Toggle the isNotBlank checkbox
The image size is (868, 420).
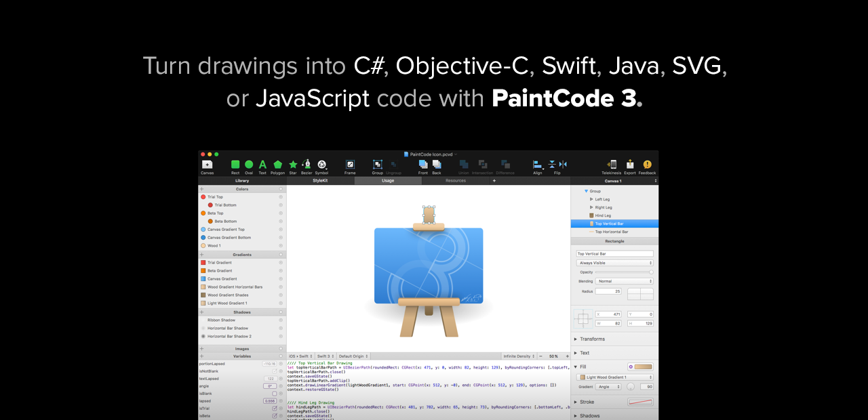pos(274,371)
